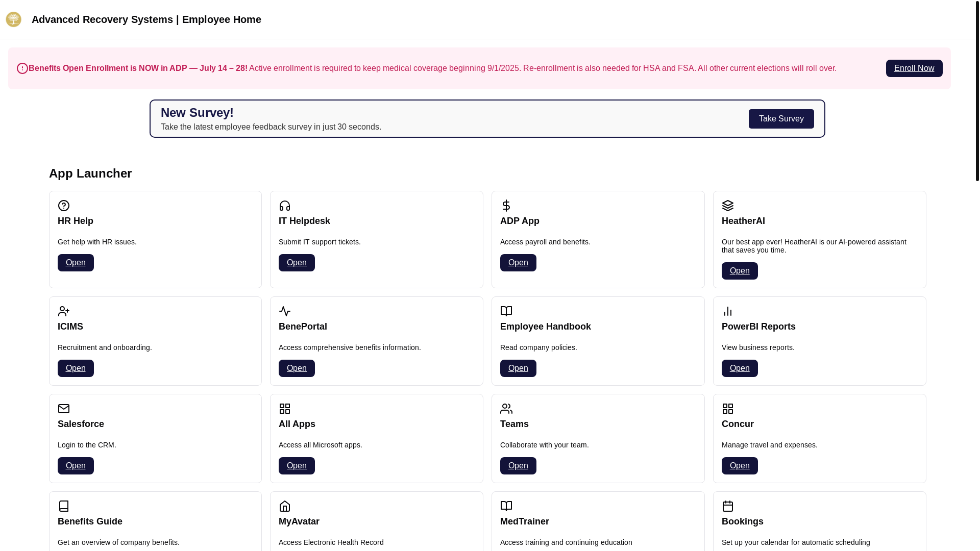Screen dimensions: 980x551
Task: Click the HeatherAI layers icon
Action: (x=728, y=206)
